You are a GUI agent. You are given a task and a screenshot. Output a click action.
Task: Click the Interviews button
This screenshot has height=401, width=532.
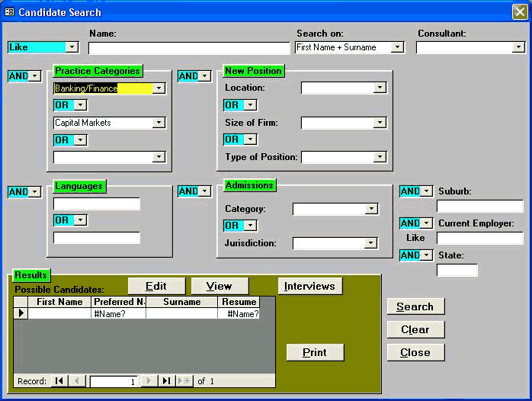coord(309,287)
